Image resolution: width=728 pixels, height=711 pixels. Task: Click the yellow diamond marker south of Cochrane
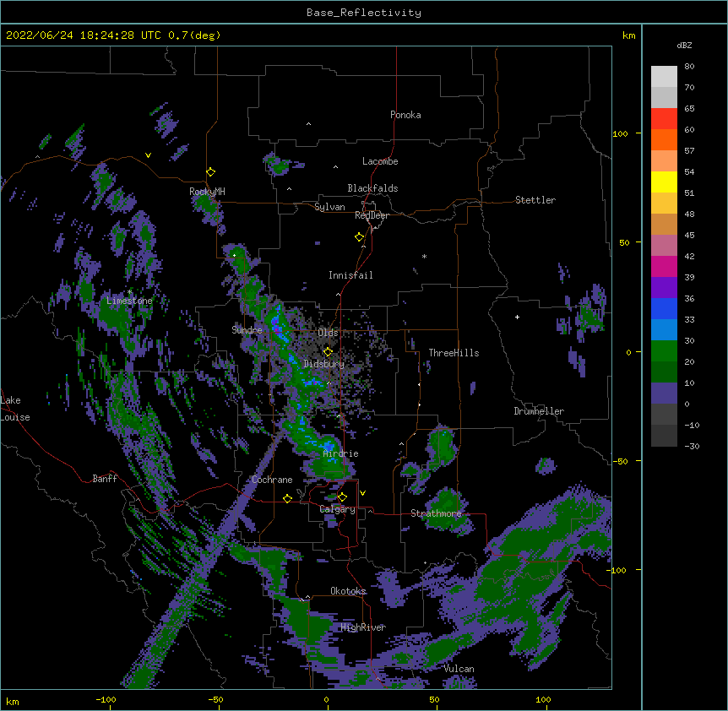click(x=287, y=498)
